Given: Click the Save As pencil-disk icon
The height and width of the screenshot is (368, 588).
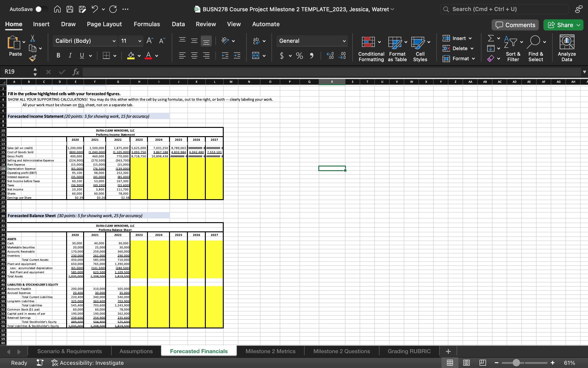Looking at the screenshot, I should pyautogui.click(x=82, y=9).
